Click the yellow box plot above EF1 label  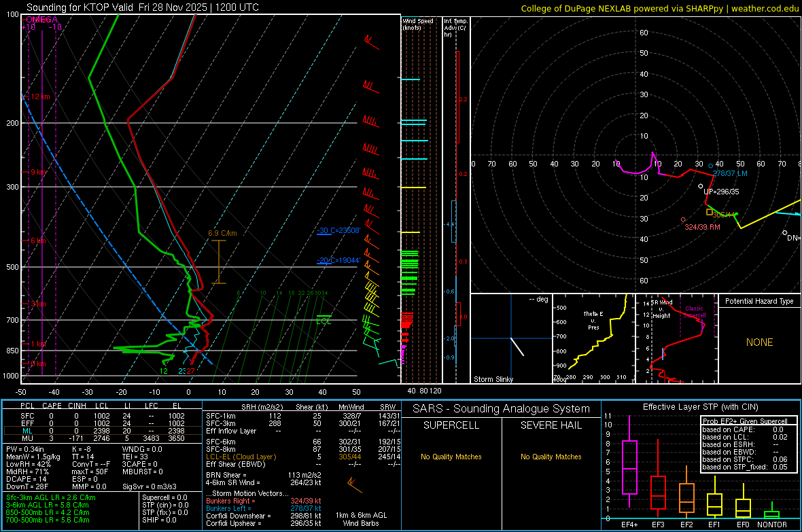[714, 499]
